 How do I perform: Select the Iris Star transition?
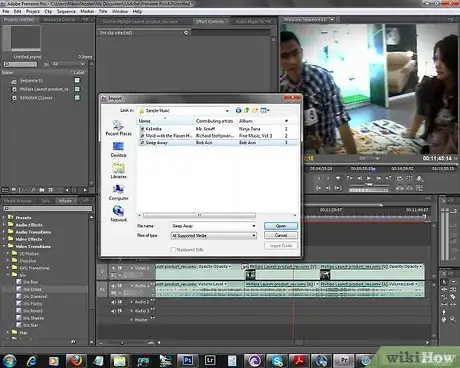pyautogui.click(x=30, y=325)
